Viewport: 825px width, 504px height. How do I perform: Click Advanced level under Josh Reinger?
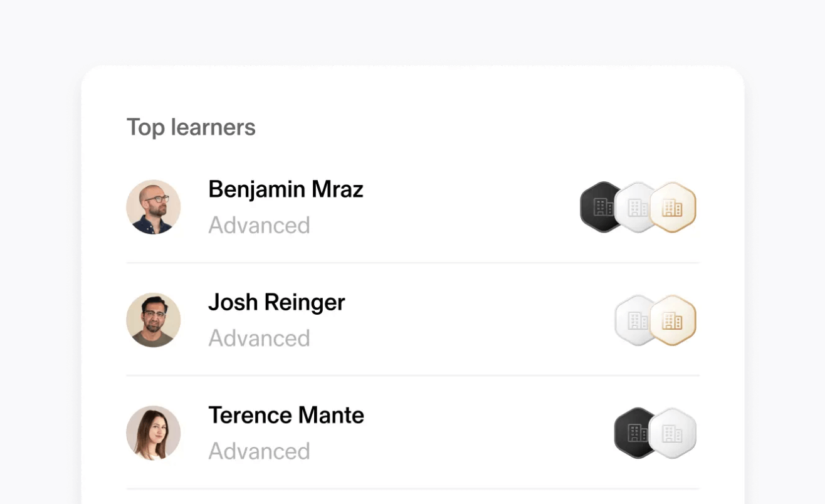click(x=259, y=338)
